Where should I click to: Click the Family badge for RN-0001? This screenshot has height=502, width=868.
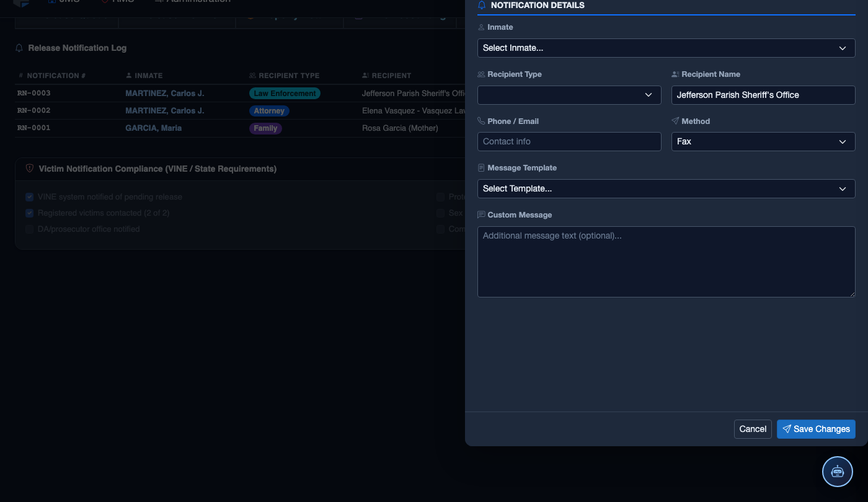265,128
